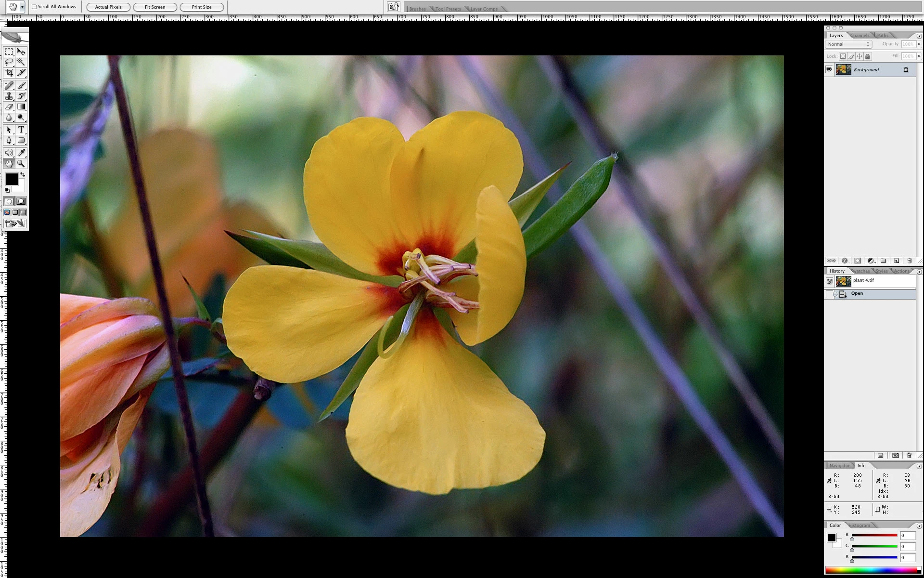Viewport: 924px width, 578px height.
Task: Hide the Background layer with eye icon
Action: [x=829, y=69]
